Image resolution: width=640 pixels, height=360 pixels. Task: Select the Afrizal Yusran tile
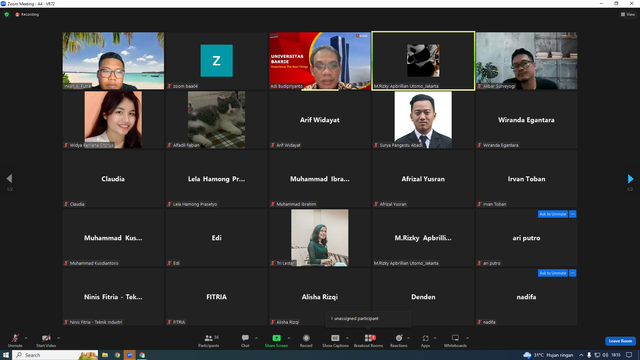pyautogui.click(x=423, y=179)
